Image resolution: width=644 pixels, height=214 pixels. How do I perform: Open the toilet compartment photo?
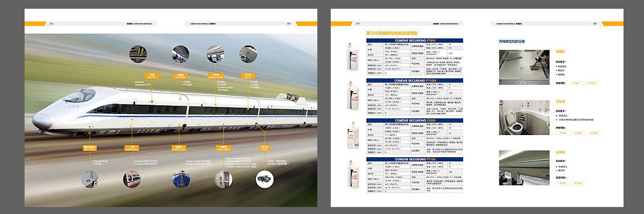(x=524, y=118)
